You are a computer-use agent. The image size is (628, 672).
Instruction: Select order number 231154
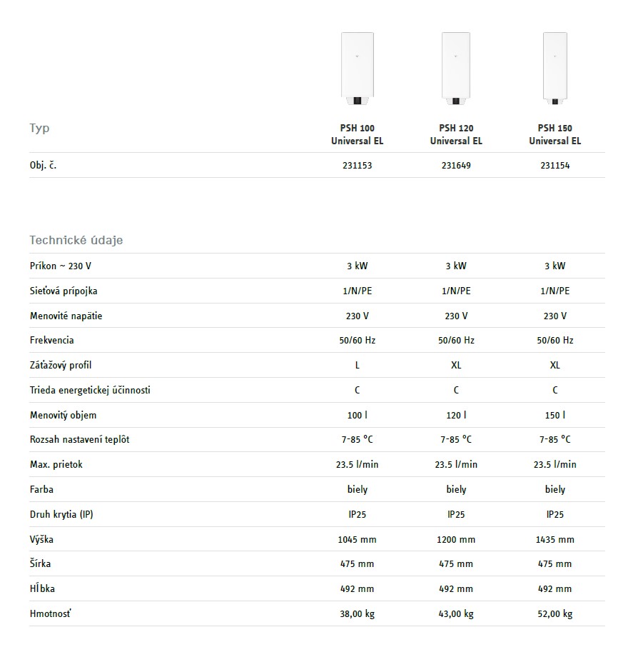point(554,165)
